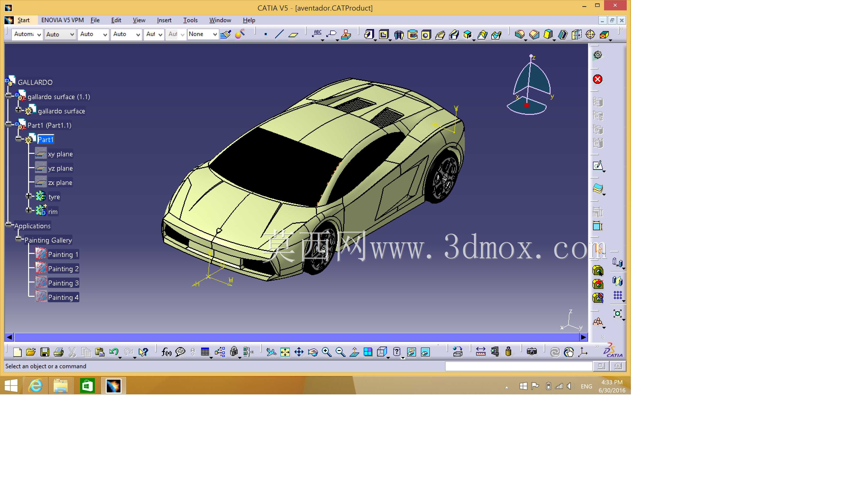Viewport: 868px width, 493px height.
Task: Select the Rotate view tool
Action: pyautogui.click(x=313, y=352)
